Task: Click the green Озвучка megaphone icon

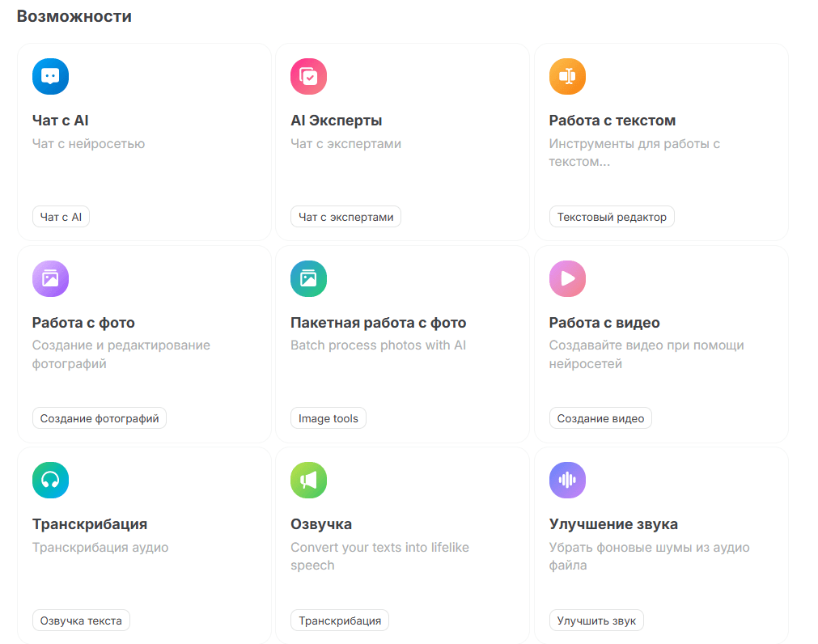Action: 308,481
